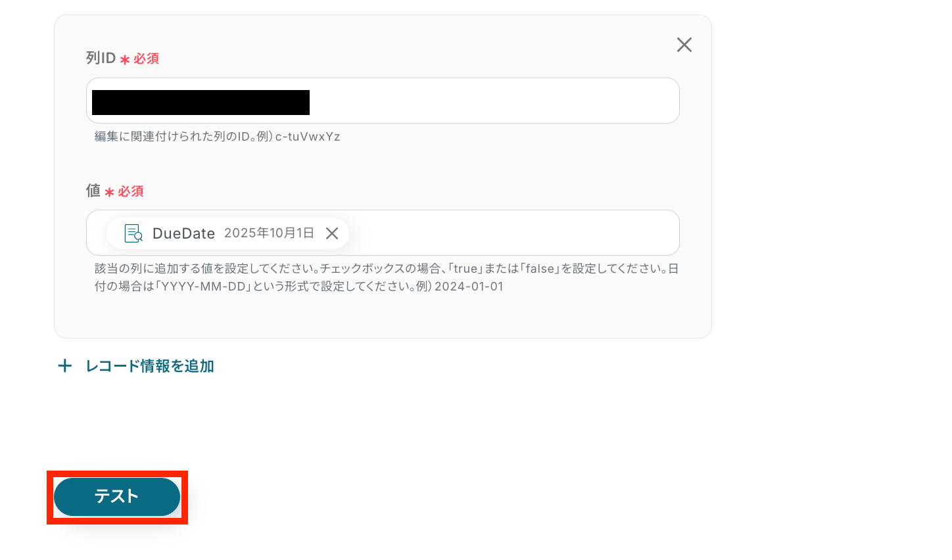Click the レコード情報を追加 link
The height and width of the screenshot is (560, 952).
click(150, 366)
